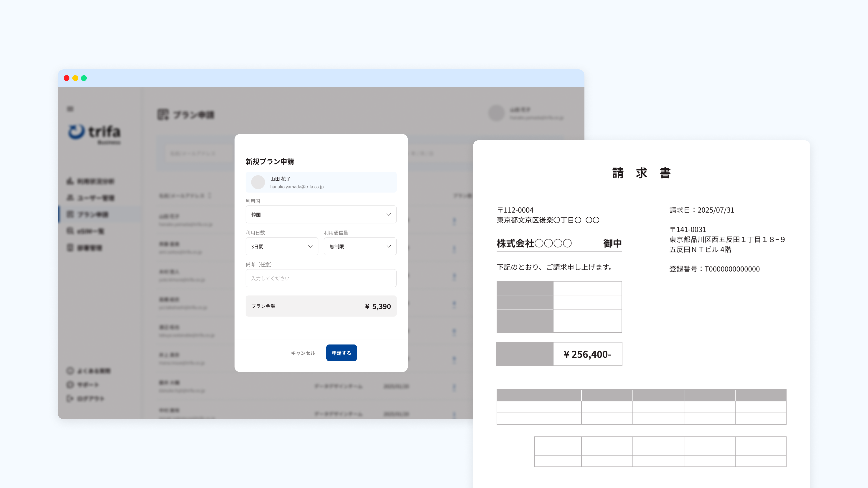868x488 pixels.
Task: Expand the 利用通信量 dropdown showing 無制限
Action: point(360,247)
